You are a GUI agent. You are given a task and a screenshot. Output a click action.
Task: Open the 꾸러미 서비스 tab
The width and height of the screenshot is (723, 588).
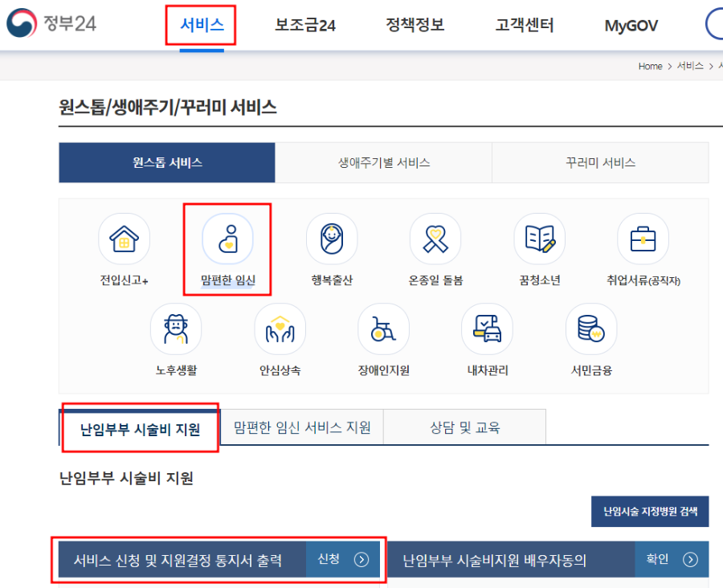599,162
